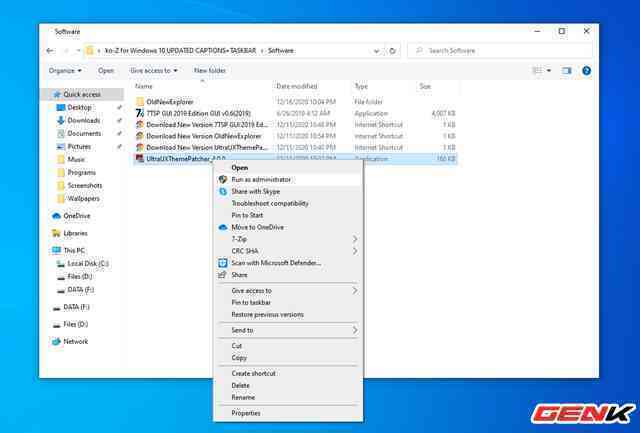Choose Share with Skype
This screenshot has height=433, width=640.
(288, 191)
